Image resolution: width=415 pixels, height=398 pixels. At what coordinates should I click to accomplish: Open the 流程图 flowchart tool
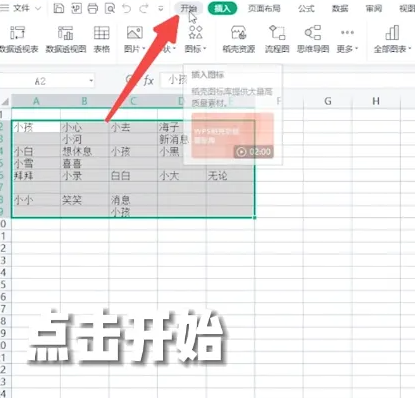(x=277, y=39)
